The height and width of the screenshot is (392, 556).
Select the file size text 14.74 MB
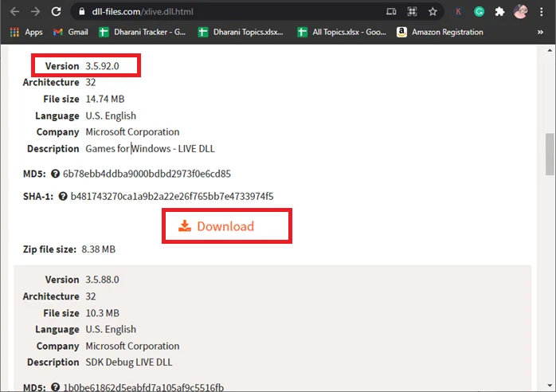pos(105,99)
